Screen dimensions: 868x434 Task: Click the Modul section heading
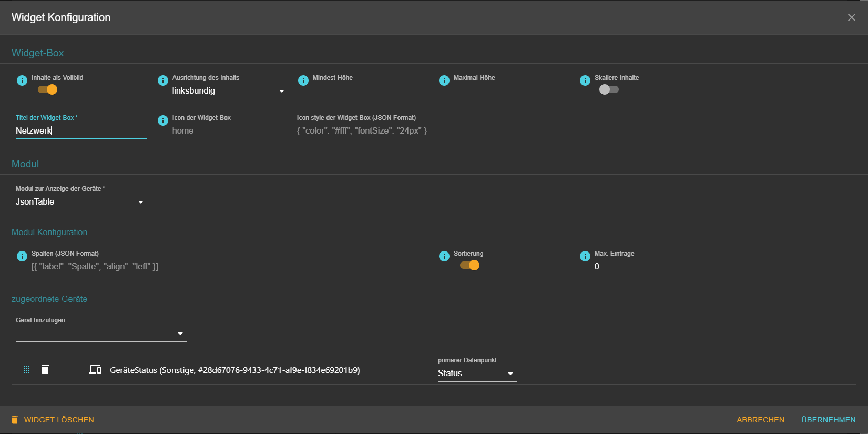click(x=25, y=164)
